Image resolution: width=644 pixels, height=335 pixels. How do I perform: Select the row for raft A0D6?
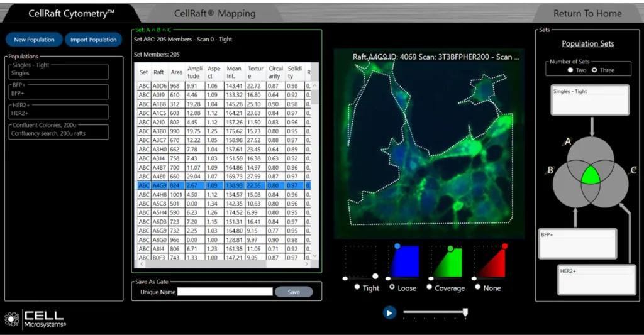[x=223, y=86]
